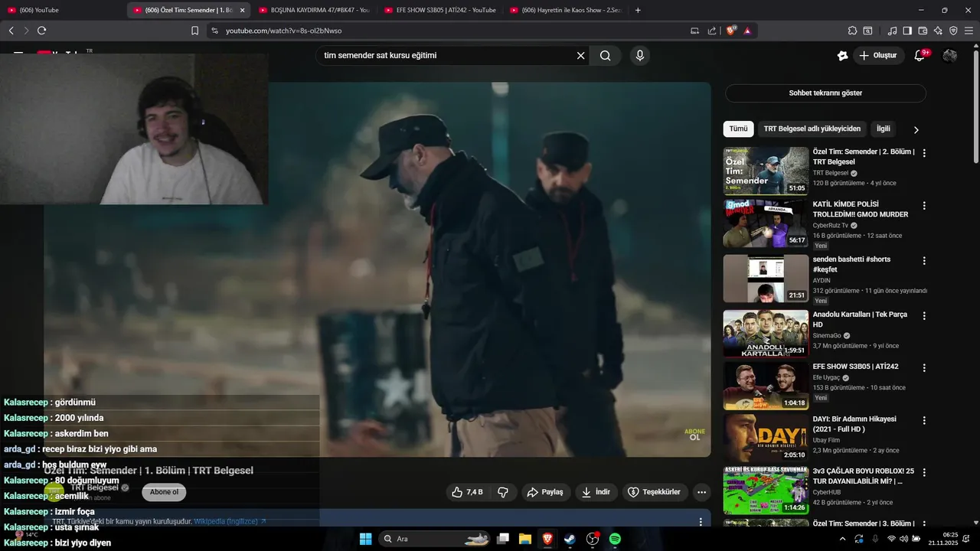Click the YouTube search magnifier button
Viewport: 980px width, 551px height.
(606, 55)
